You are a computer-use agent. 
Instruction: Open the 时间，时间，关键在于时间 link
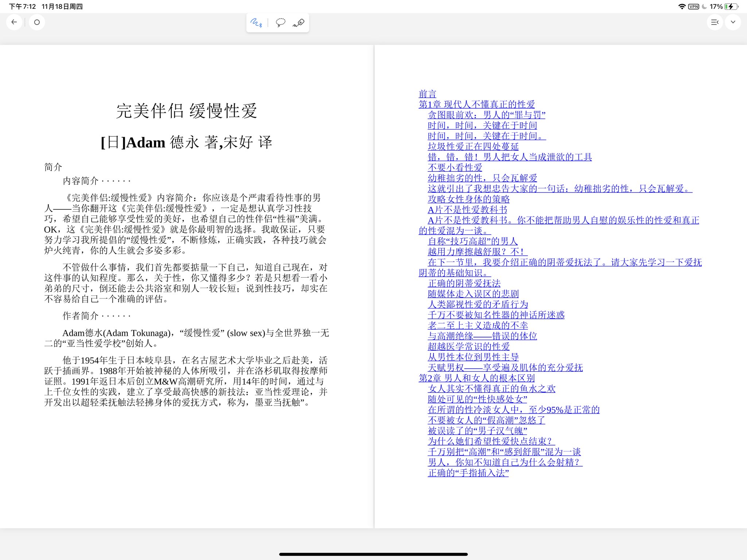(x=482, y=125)
